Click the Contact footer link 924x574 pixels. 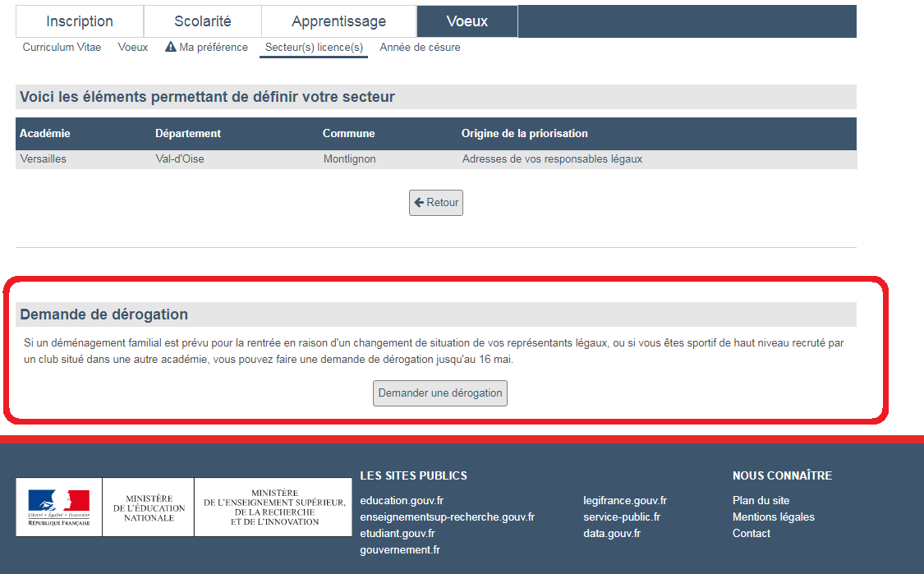coord(751,534)
